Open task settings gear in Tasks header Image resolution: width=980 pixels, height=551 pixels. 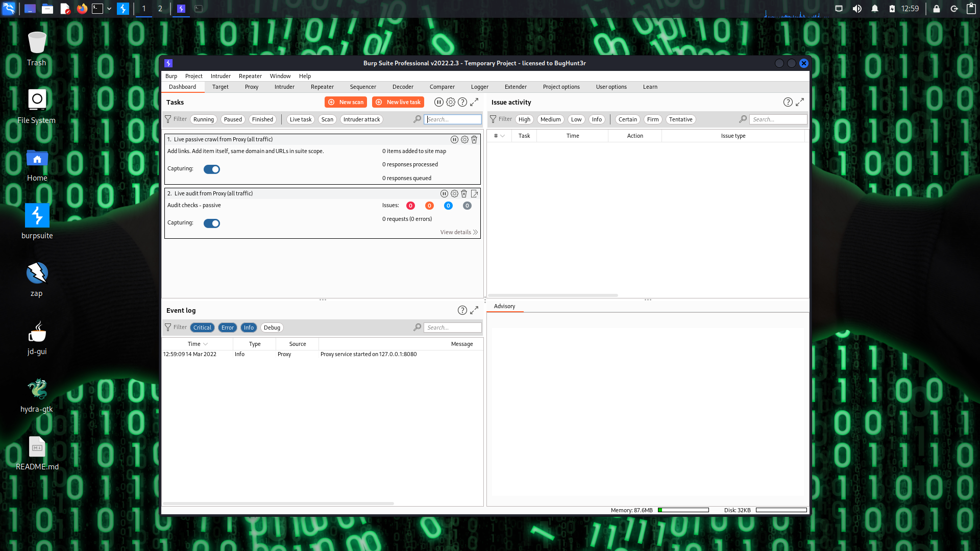451,102
